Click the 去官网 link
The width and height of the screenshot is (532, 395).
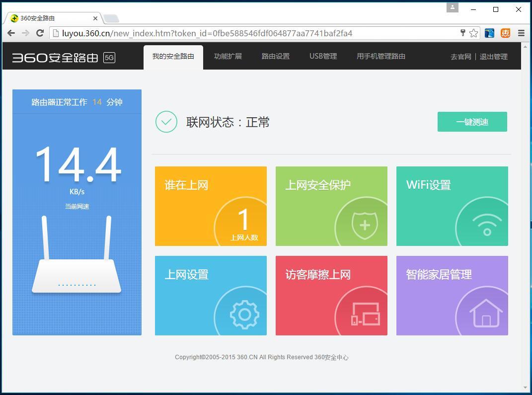point(460,56)
